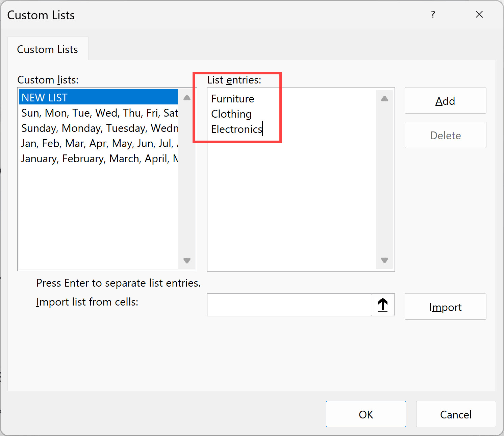Select NEW LIST in custom lists
Screen dimensions: 504x436
(x=98, y=97)
